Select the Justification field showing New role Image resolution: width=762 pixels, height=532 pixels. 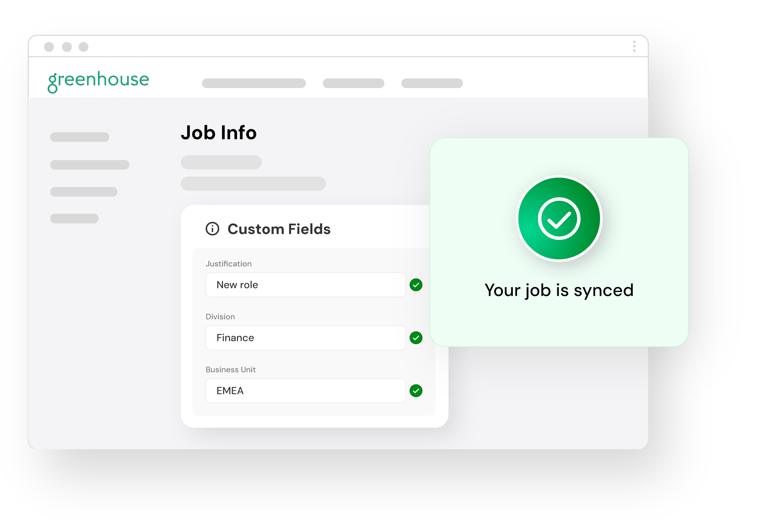click(306, 285)
